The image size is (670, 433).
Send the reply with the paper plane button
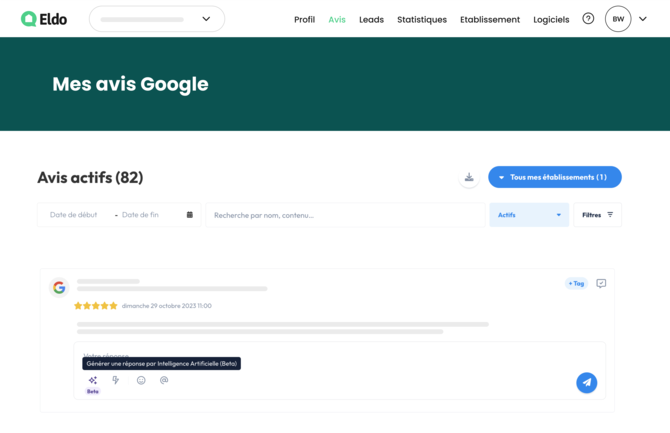[586, 383]
